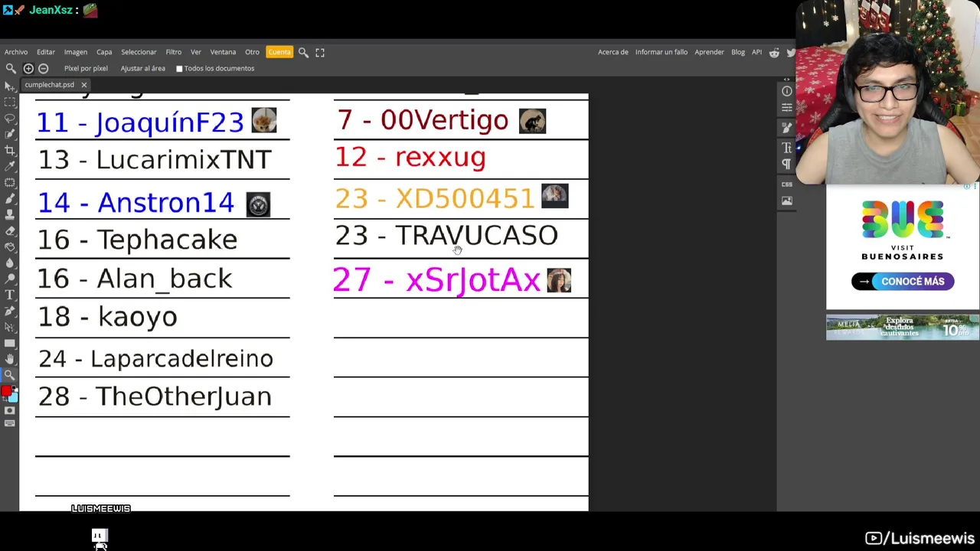The width and height of the screenshot is (980, 551).
Task: Open the Character panel icon
Action: [x=786, y=148]
